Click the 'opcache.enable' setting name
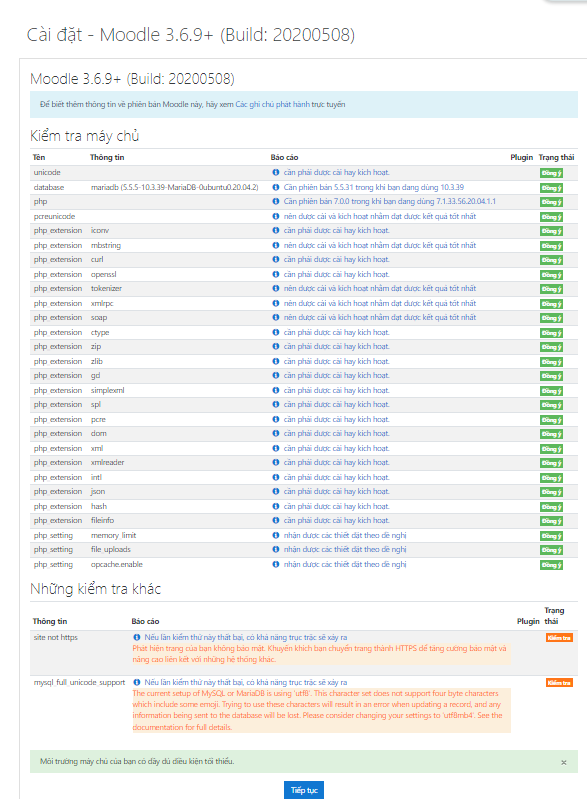Viewport: 587px width, 799px height. (x=117, y=565)
